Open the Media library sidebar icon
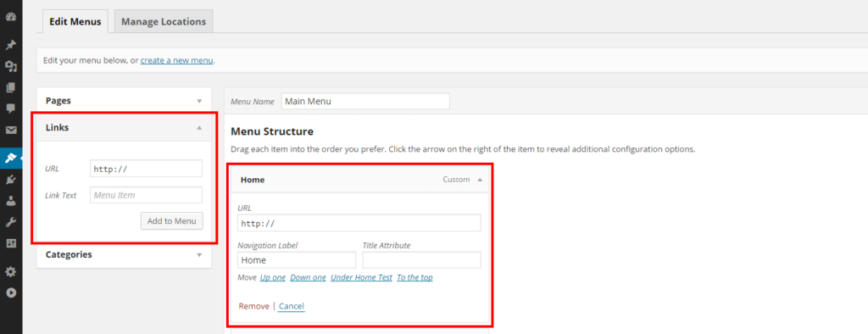 [x=11, y=66]
